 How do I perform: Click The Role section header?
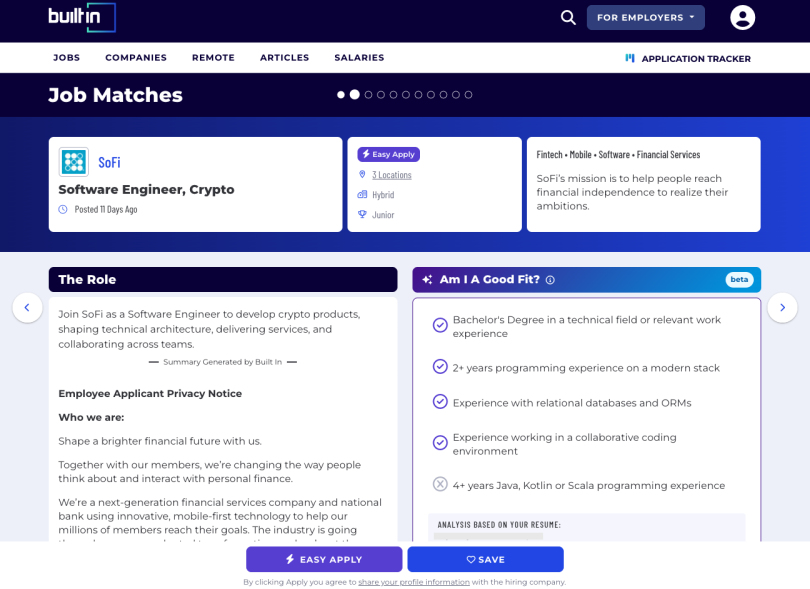click(x=223, y=280)
